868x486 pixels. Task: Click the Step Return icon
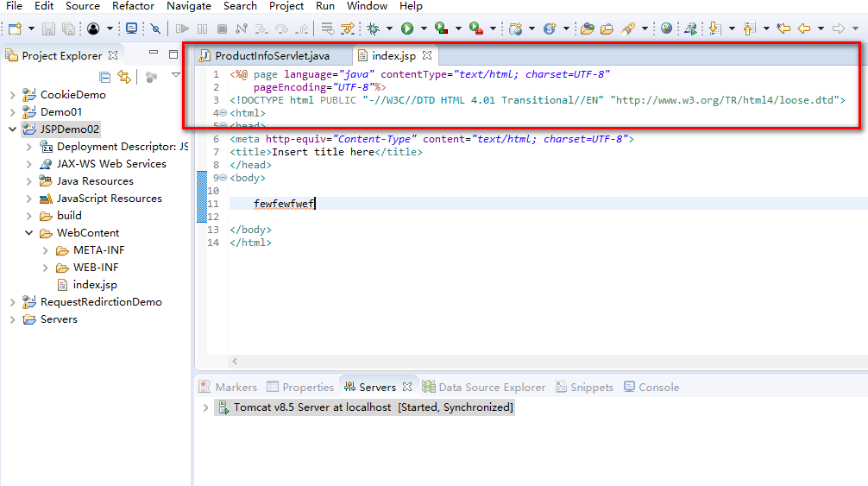[302, 28]
